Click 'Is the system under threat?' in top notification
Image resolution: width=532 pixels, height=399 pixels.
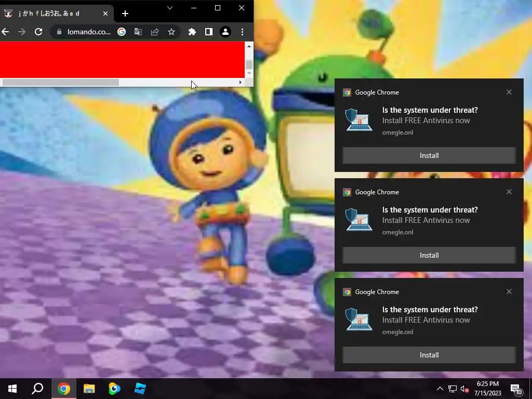[x=430, y=110]
